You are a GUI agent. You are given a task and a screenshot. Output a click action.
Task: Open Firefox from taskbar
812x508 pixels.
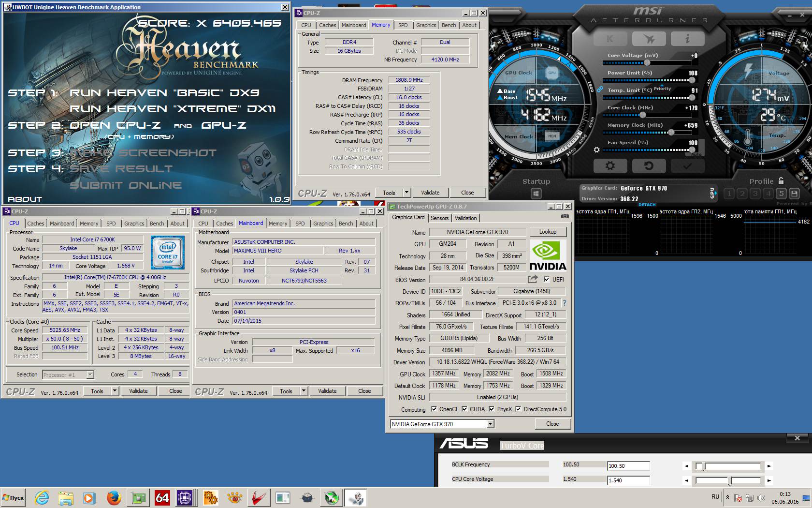(x=114, y=497)
